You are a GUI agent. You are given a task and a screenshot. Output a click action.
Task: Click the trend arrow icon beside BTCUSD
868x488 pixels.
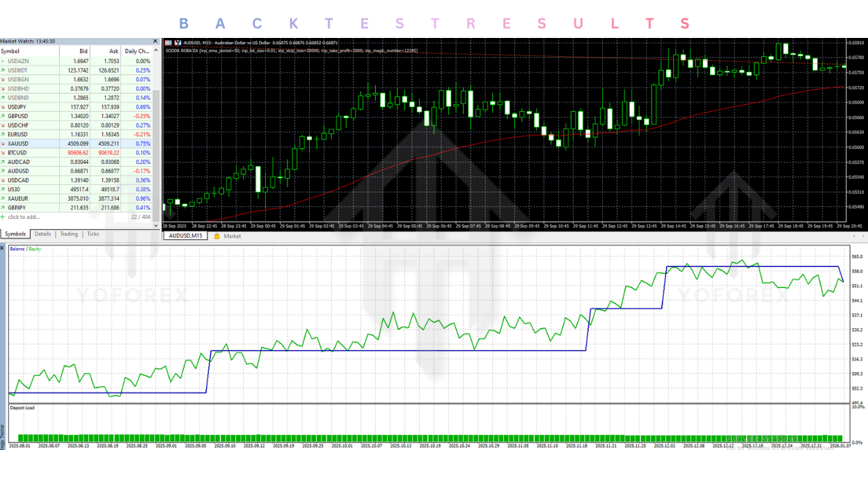point(4,152)
